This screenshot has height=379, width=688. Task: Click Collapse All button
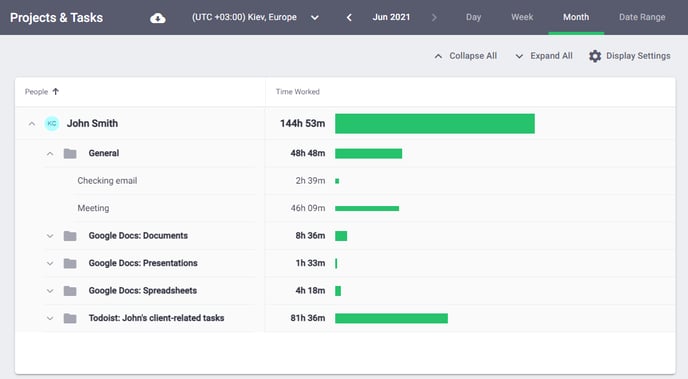tap(465, 56)
